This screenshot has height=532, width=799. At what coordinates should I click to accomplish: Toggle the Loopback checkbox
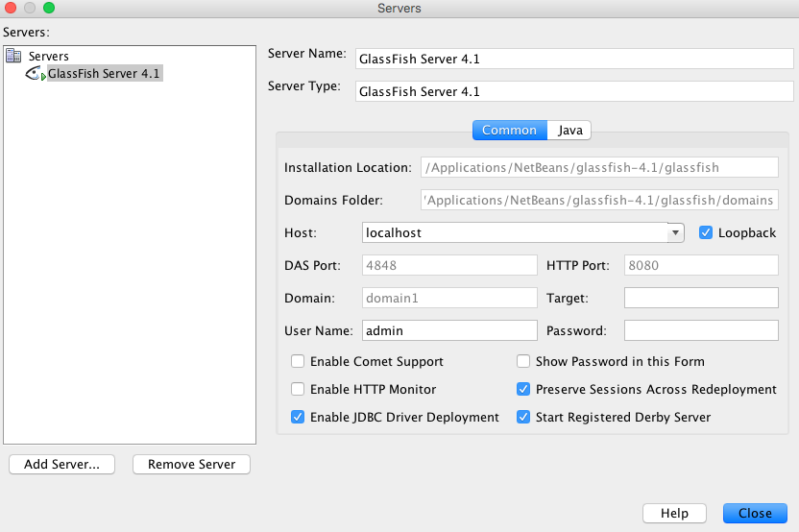click(x=706, y=233)
